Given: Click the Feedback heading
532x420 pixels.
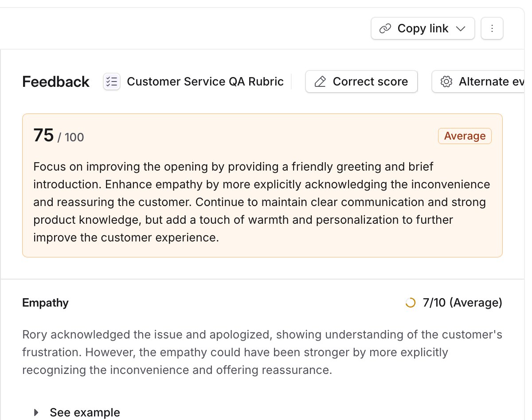Looking at the screenshot, I should pos(56,82).
